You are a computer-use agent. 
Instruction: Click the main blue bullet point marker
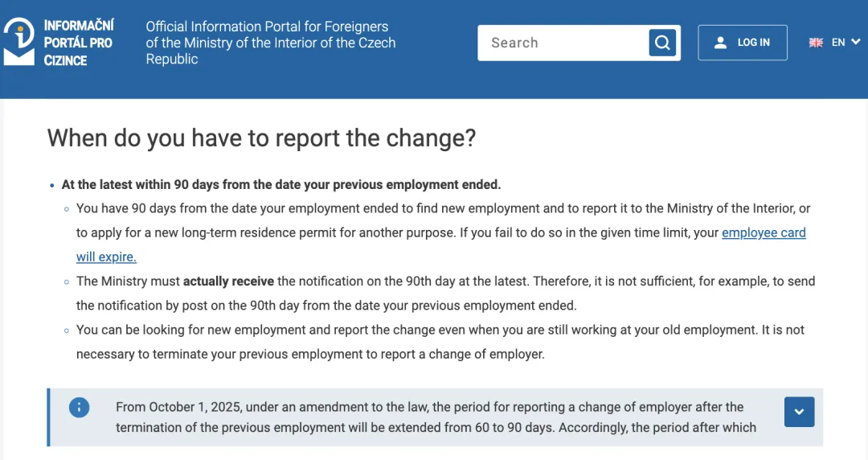click(52, 186)
